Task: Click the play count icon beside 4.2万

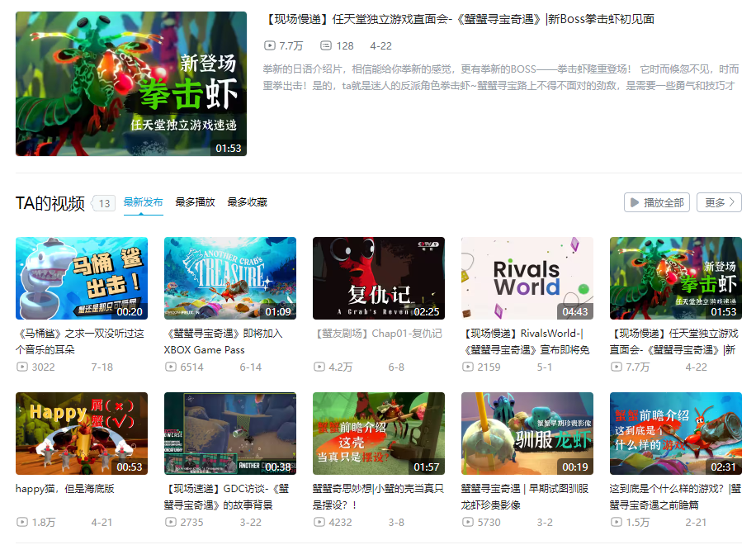Action: point(319,367)
